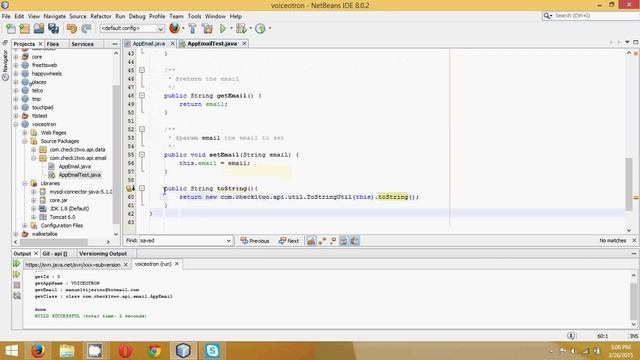Image resolution: width=640 pixels, height=360 pixels.
Task: Click the search magnifier icon in the top bar
Action: [x=547, y=16]
